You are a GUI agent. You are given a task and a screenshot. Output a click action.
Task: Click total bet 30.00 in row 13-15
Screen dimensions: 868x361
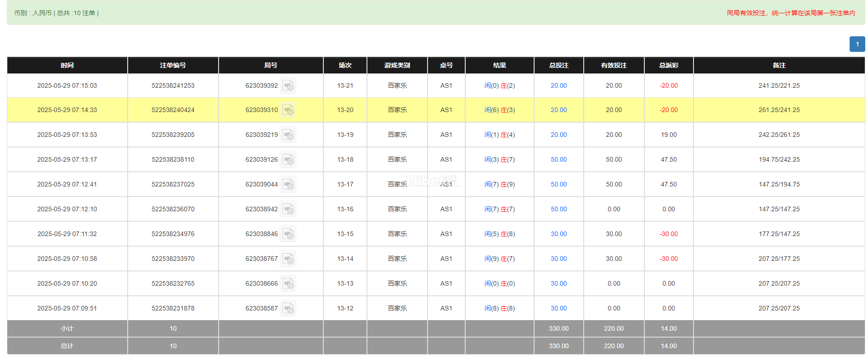click(x=558, y=234)
